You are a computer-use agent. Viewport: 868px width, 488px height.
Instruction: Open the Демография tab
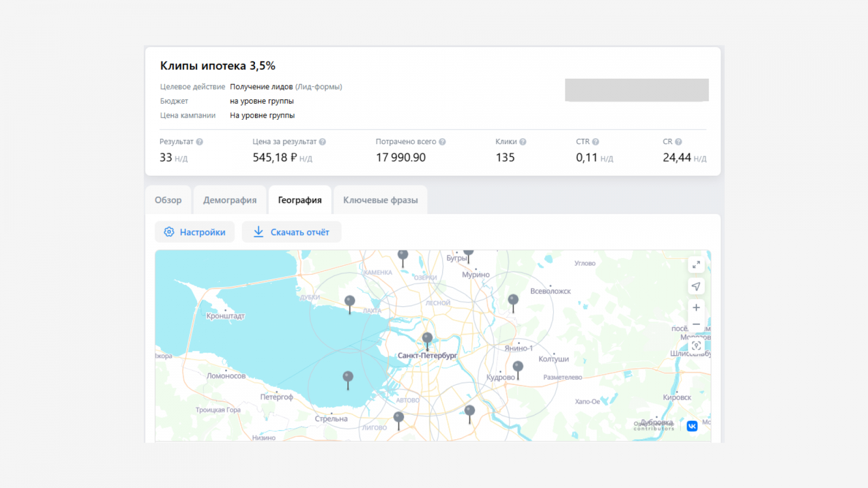point(229,200)
